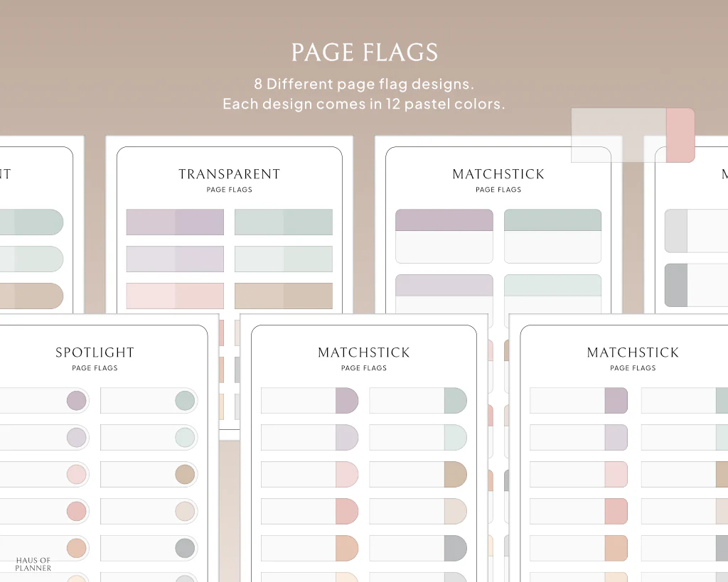Image resolution: width=728 pixels, height=582 pixels.
Task: Select the tan flag on Transparent sheet
Action: (283, 296)
